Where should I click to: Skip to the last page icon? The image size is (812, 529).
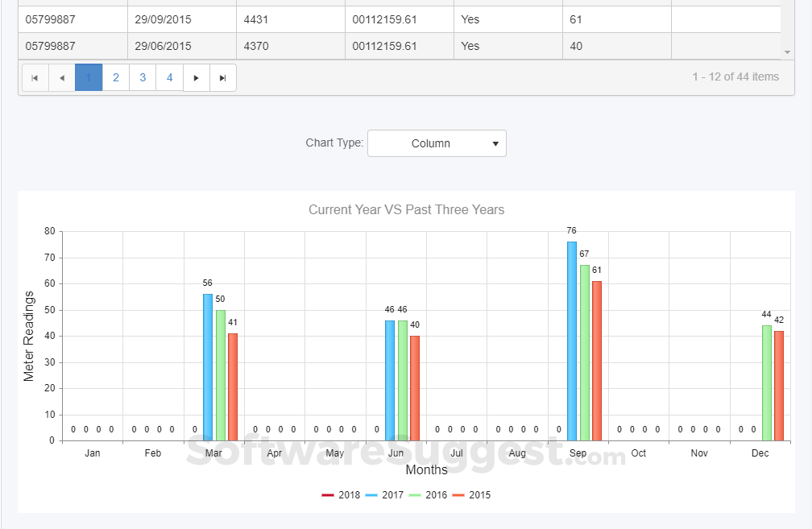pyautogui.click(x=223, y=77)
